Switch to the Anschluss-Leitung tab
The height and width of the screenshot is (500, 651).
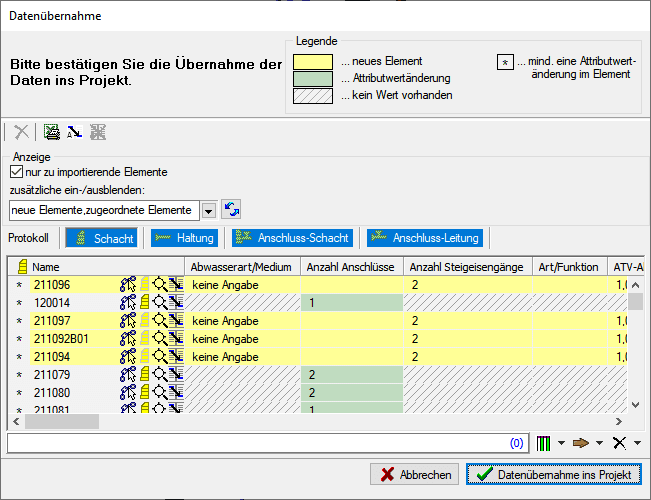[x=425, y=238]
